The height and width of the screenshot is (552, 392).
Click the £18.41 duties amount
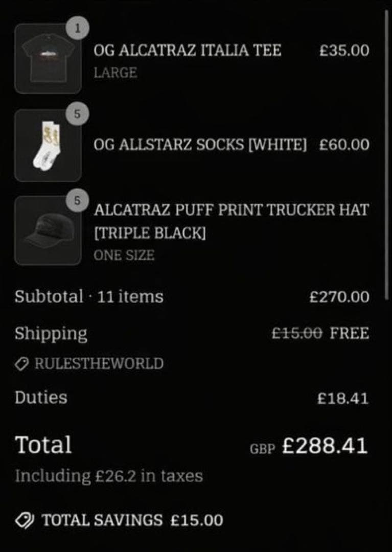pos(342,398)
